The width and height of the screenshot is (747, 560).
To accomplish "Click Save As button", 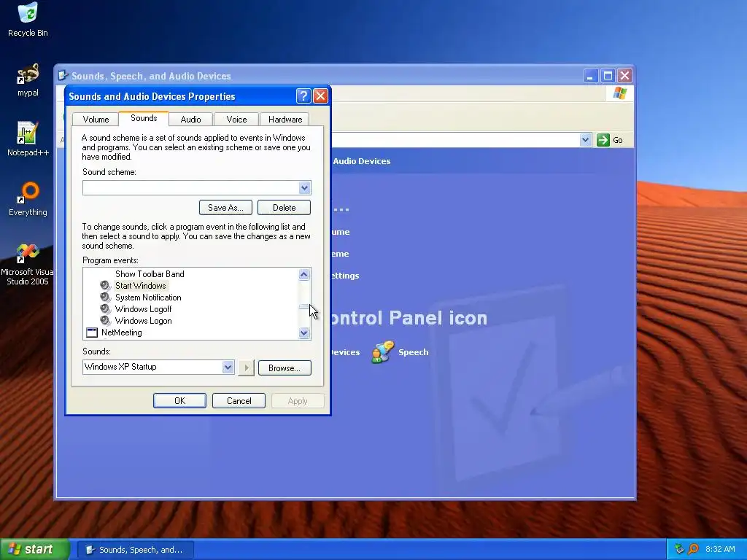I will coord(225,208).
